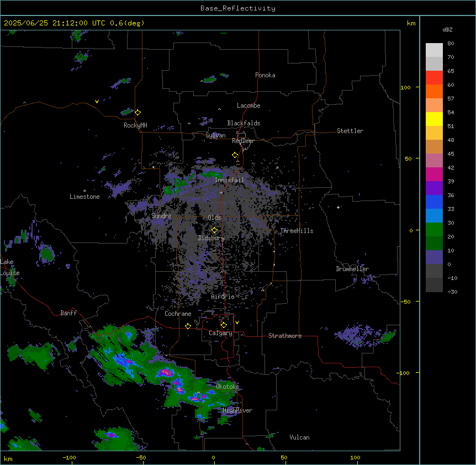Click the 80 value atop the dBZ scale
Screen dimensions: 476x465
[451, 44]
